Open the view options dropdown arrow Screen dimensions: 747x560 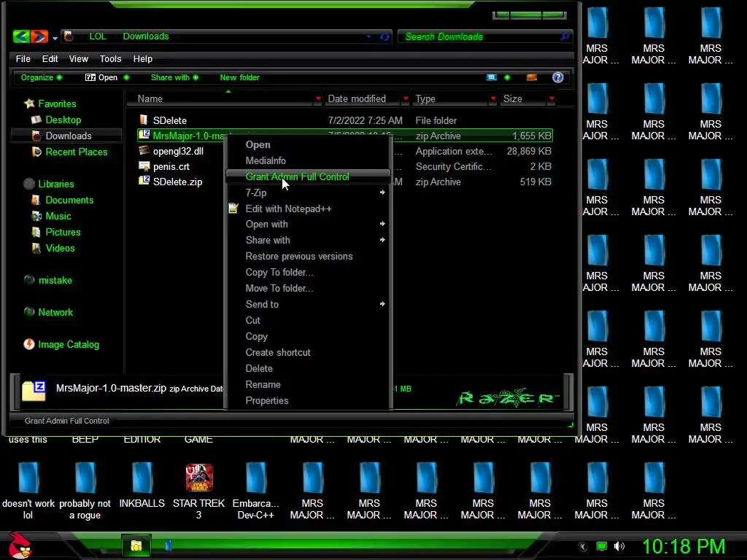coord(507,77)
